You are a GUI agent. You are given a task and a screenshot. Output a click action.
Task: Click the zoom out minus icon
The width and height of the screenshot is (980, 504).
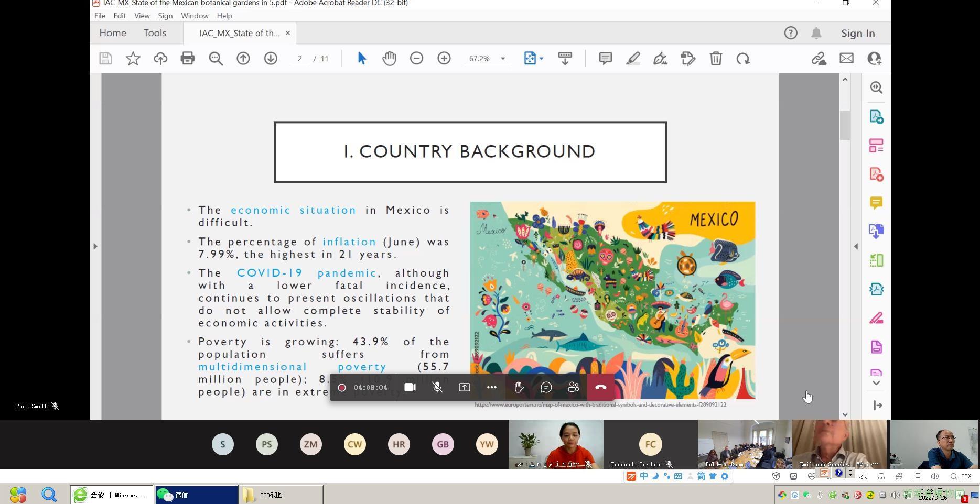(x=416, y=58)
